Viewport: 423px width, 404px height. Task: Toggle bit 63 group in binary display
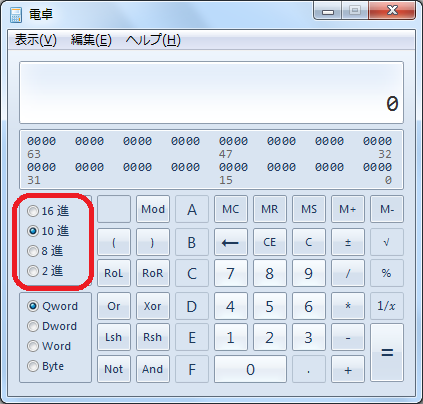coord(41,141)
